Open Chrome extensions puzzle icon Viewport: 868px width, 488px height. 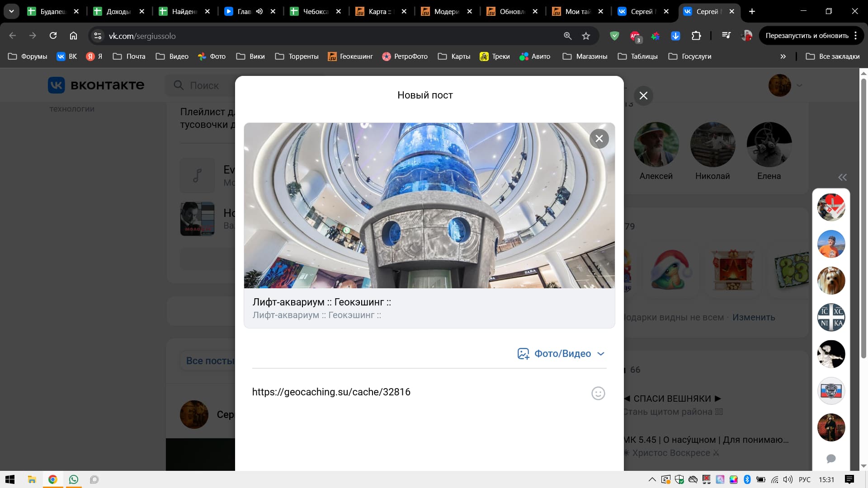[x=696, y=36]
